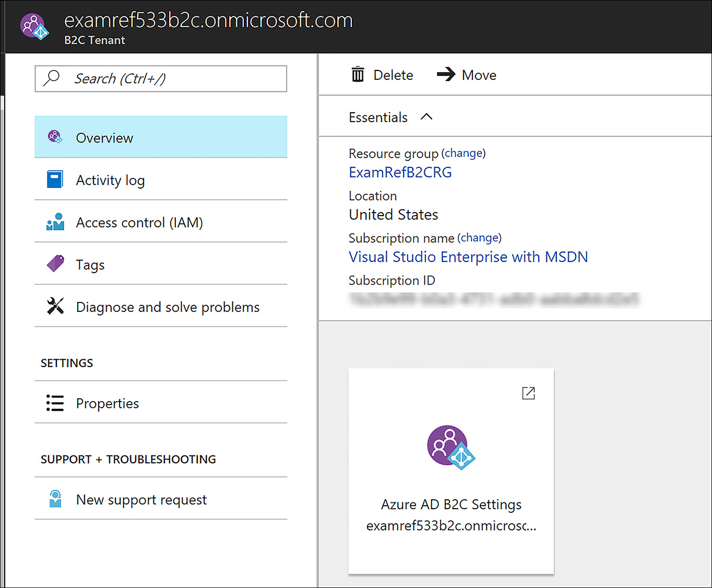Click the tile's examref533b2c.onmicrosc... text
712x588 pixels.
click(451, 526)
